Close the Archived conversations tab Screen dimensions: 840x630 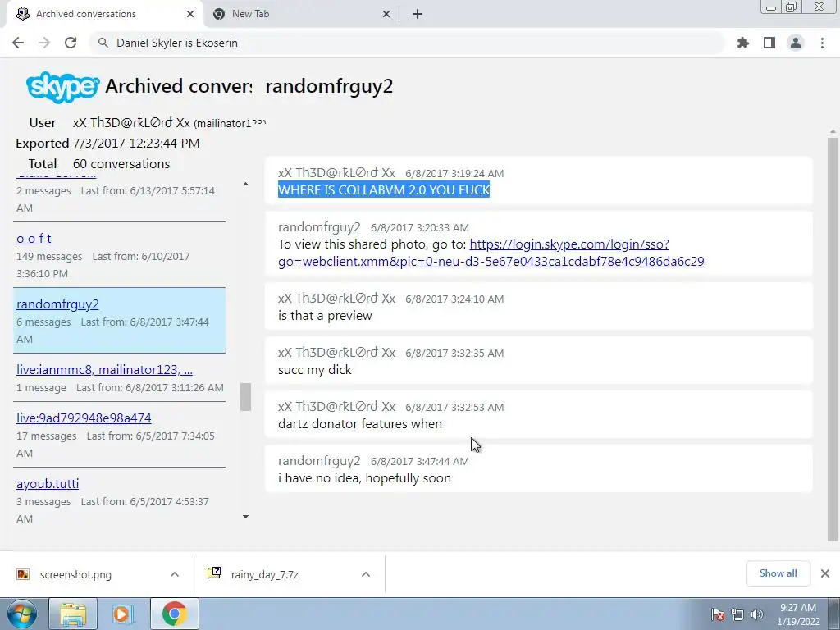point(190,14)
